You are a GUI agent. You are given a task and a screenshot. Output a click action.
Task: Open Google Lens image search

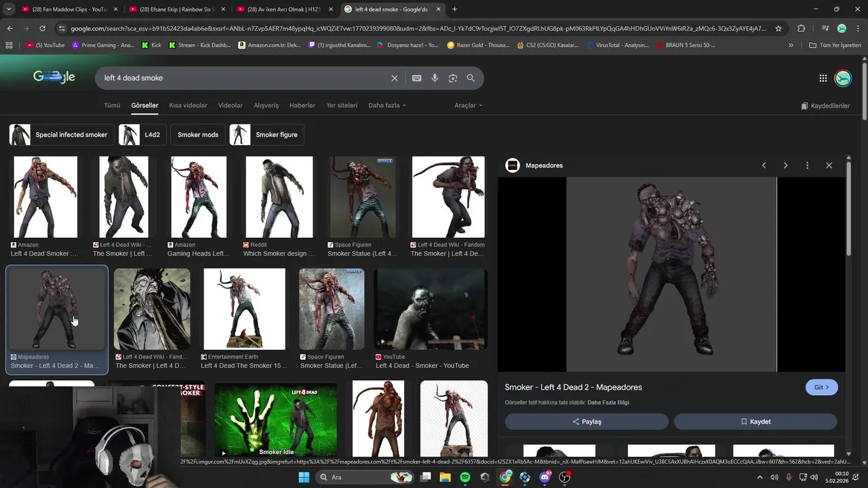[453, 78]
